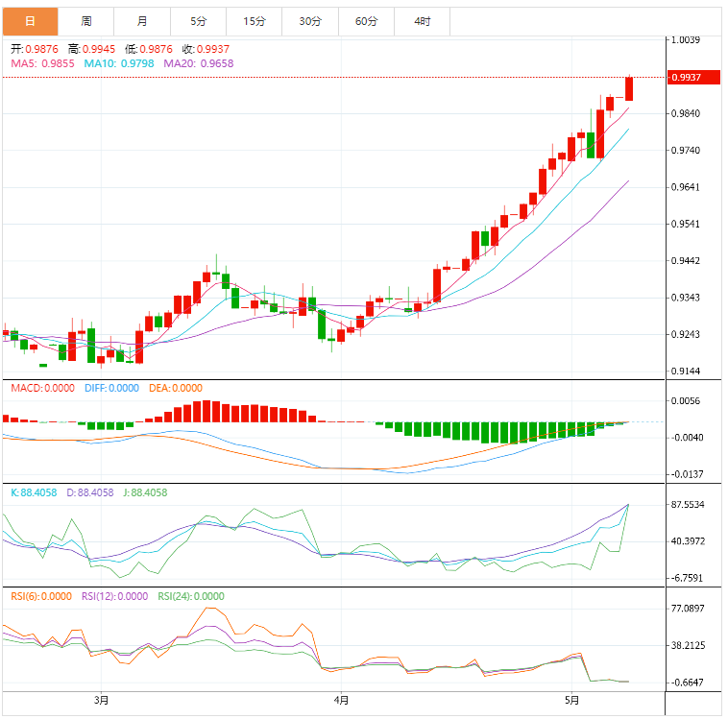Click the RSI(24) indicator label
The height and width of the screenshot is (719, 728).
coord(190,596)
